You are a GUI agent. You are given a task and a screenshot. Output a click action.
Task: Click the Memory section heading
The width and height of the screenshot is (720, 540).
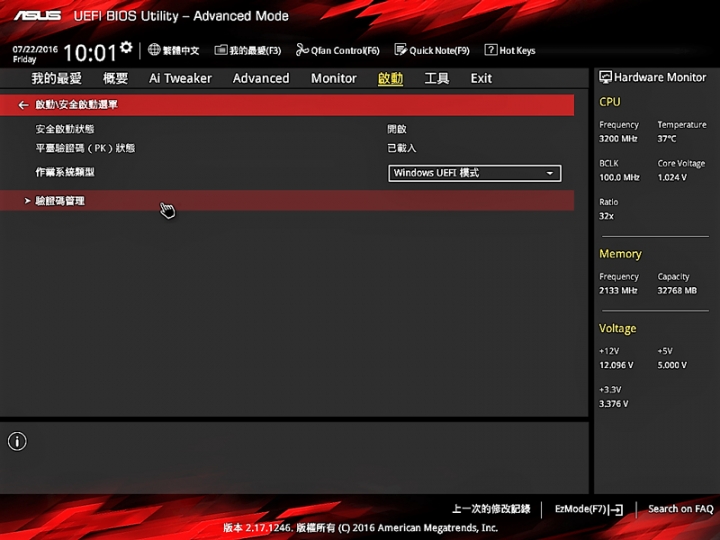coord(620,254)
